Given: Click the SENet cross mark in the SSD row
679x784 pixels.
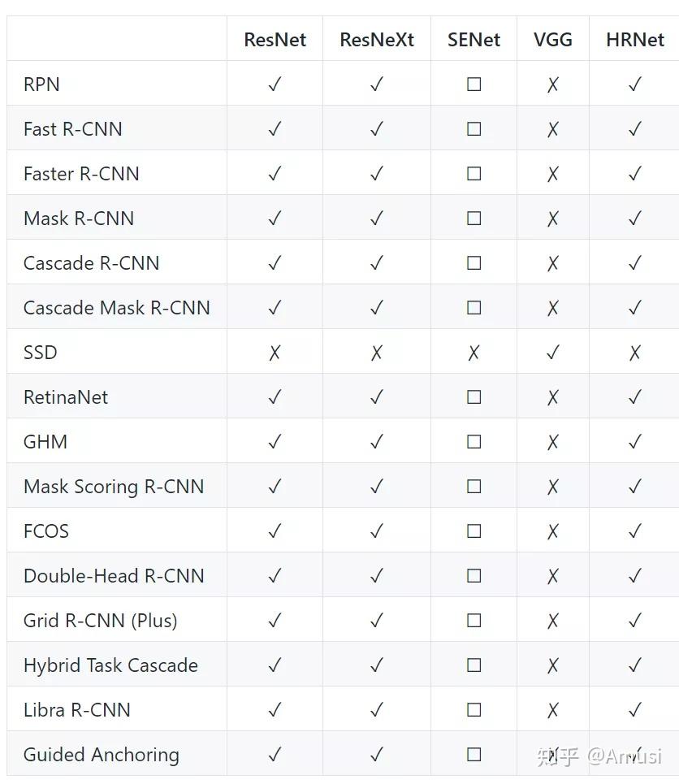Looking at the screenshot, I should (x=474, y=353).
